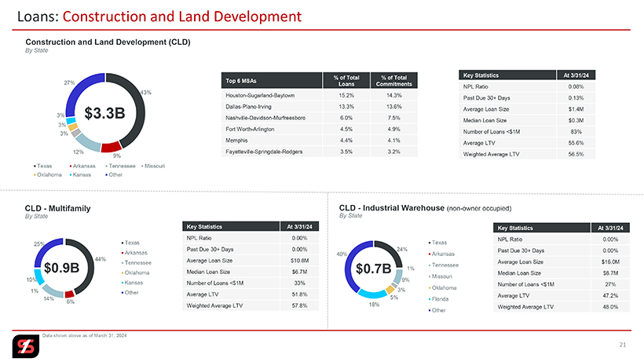Click the 4.9% commitments value for Fort Worth
The width and height of the screenshot is (644, 362).
coord(394,130)
